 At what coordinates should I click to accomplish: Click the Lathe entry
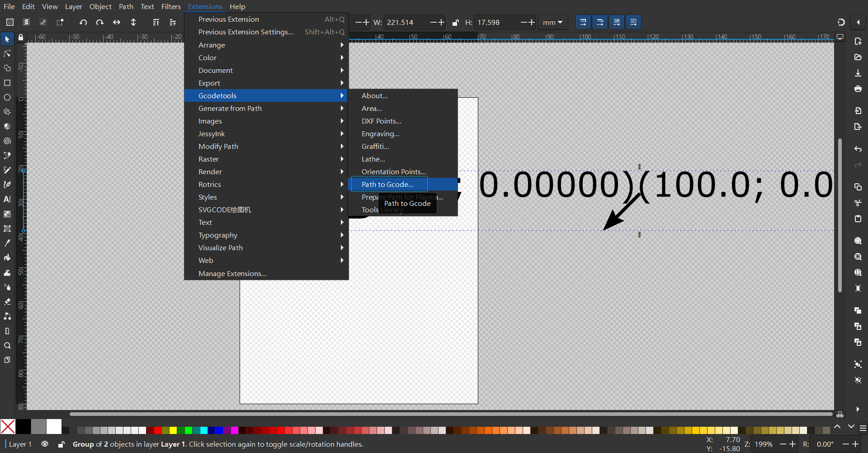coord(403,159)
